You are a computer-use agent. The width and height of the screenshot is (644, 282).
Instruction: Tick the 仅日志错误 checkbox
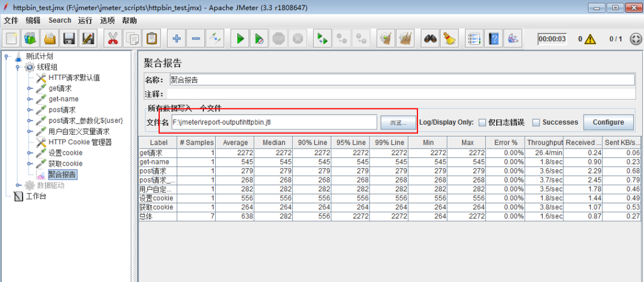[x=482, y=122]
